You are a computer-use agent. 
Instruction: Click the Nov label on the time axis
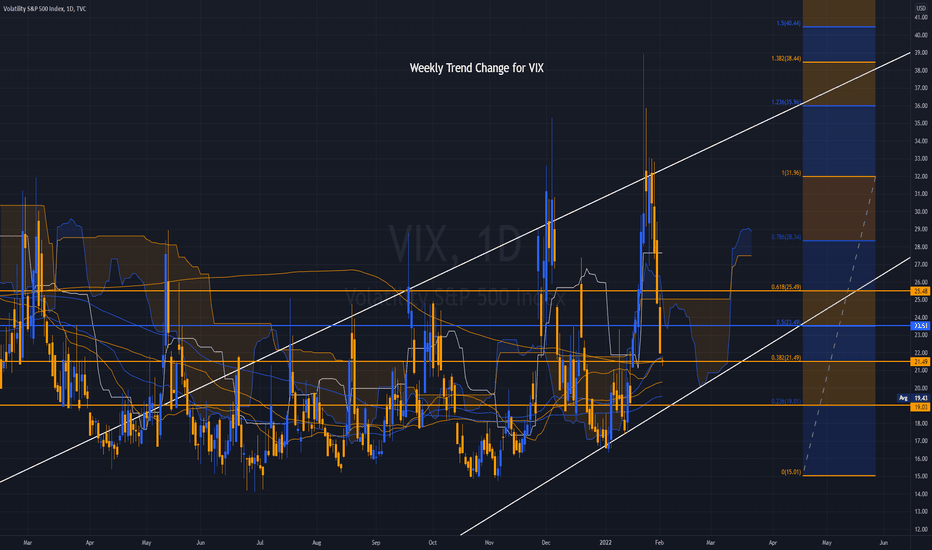(489, 542)
